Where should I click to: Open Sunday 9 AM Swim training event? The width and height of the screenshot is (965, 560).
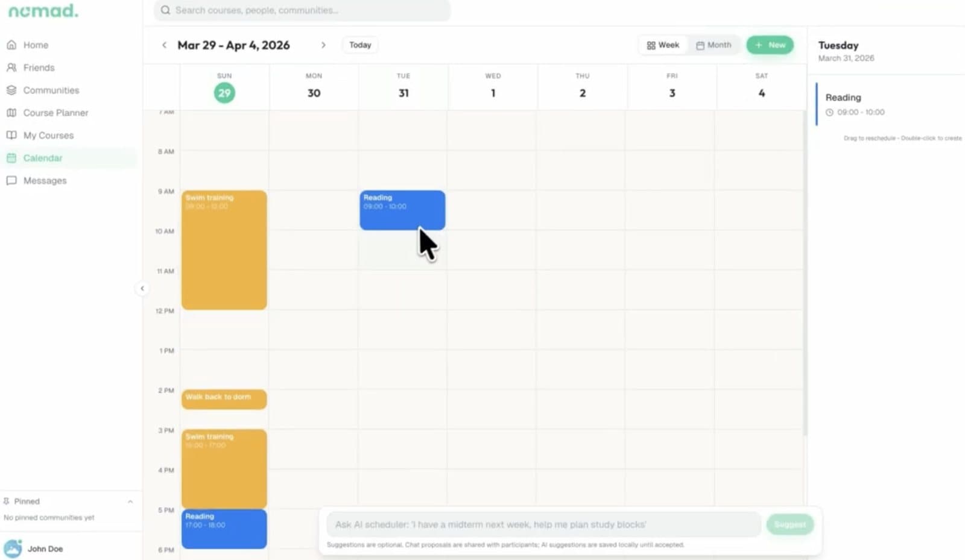[x=224, y=250]
